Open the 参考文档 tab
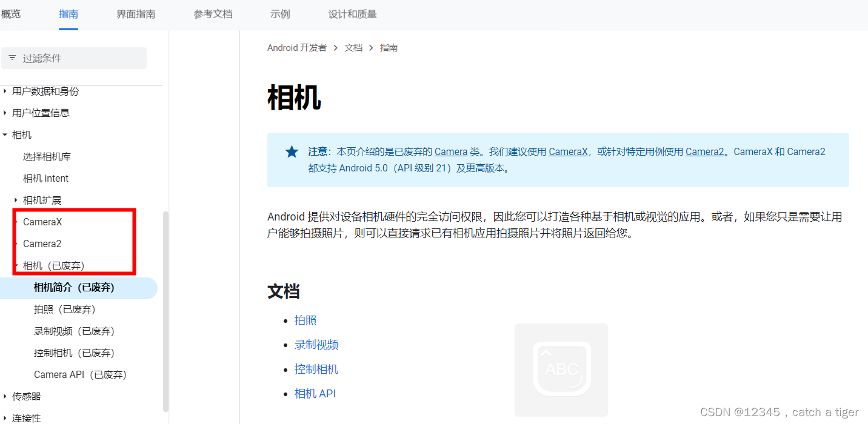This screenshot has width=868, height=424. (213, 14)
